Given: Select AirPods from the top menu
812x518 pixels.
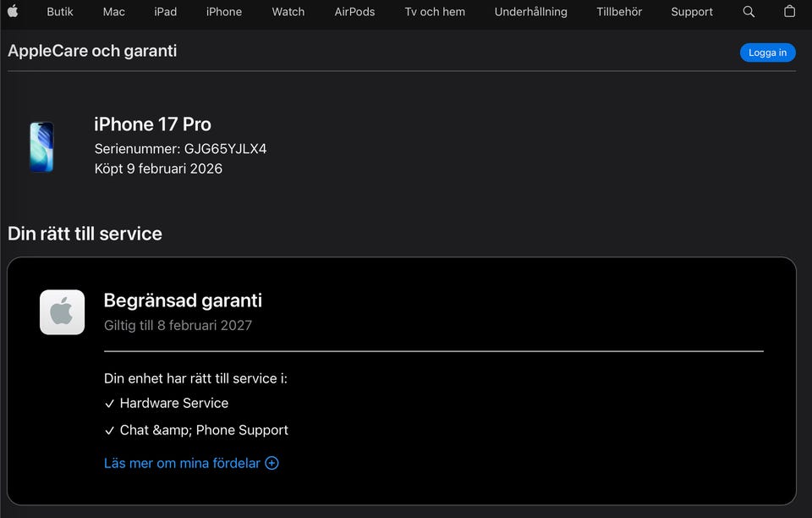Looking at the screenshot, I should pos(354,12).
